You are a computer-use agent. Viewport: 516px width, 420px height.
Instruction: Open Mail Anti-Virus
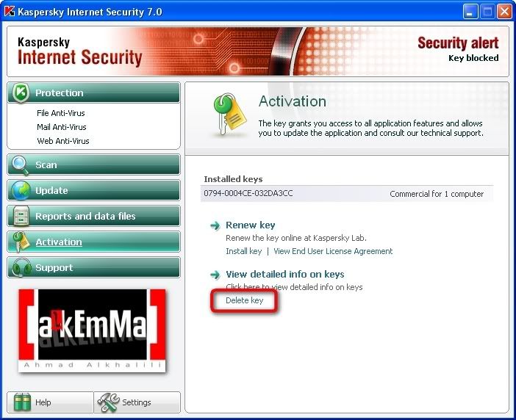(x=62, y=127)
